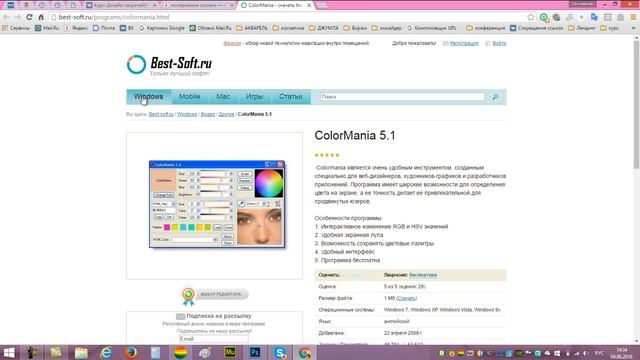Select the Игры navigation tab
Screen dimensions: 640x360
(x=254, y=97)
